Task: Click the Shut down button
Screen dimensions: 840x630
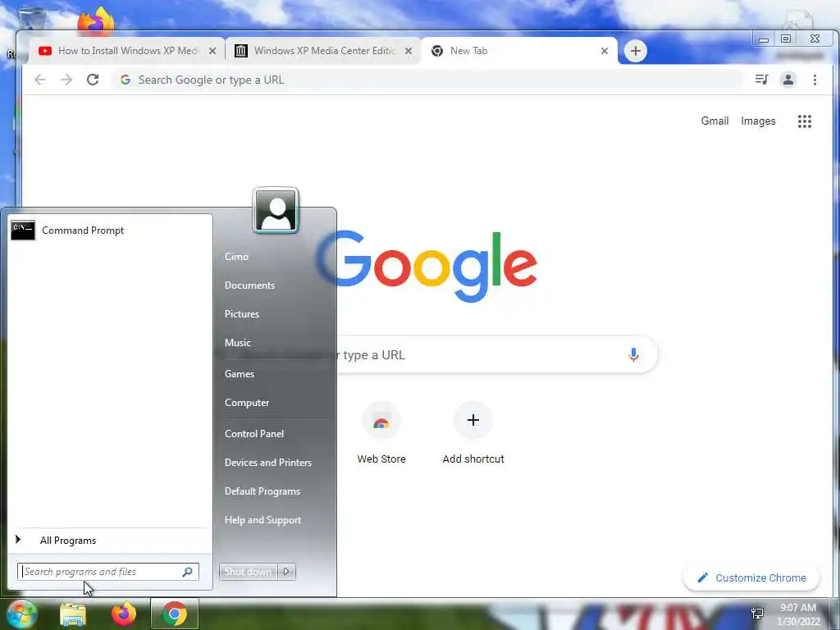Action: pos(248,572)
